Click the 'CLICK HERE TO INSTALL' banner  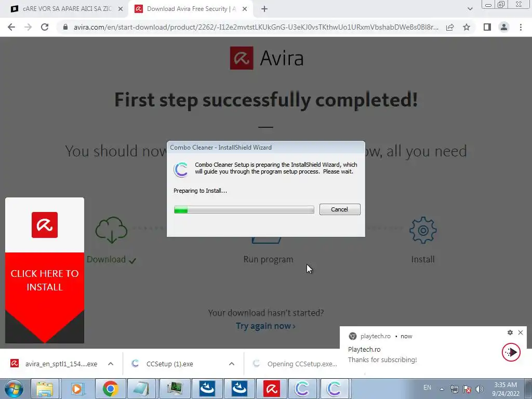(x=45, y=280)
